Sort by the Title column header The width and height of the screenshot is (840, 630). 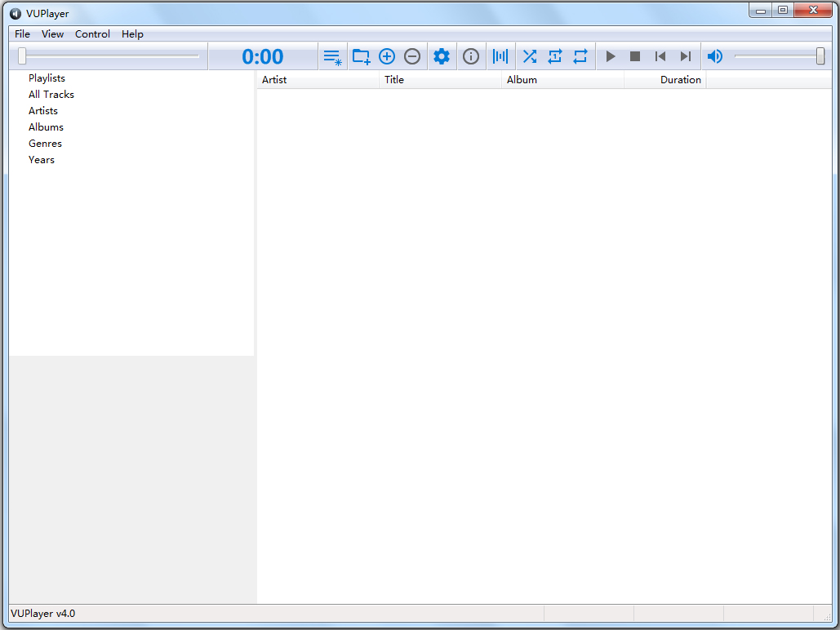point(440,80)
